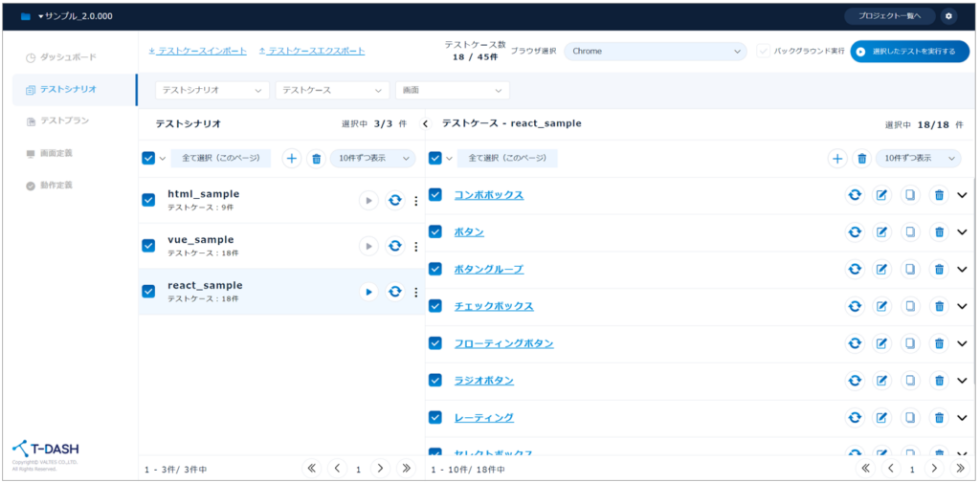Add a new test scenario with plus icon
Image resolution: width=980 pixels, height=483 pixels.
[x=292, y=159]
